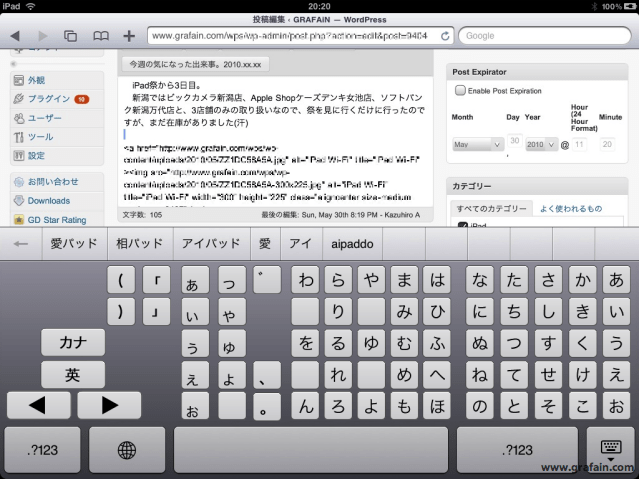Tap the を key

coord(305,343)
